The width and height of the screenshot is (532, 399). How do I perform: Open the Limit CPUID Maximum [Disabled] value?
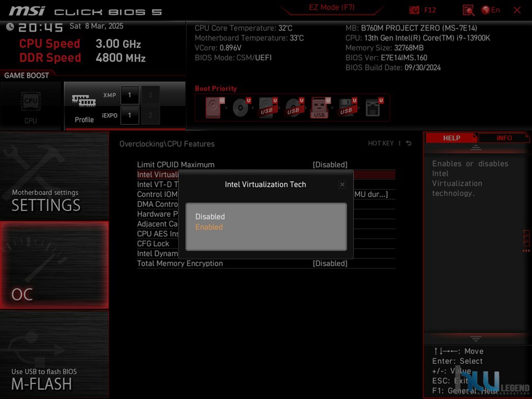pos(330,165)
